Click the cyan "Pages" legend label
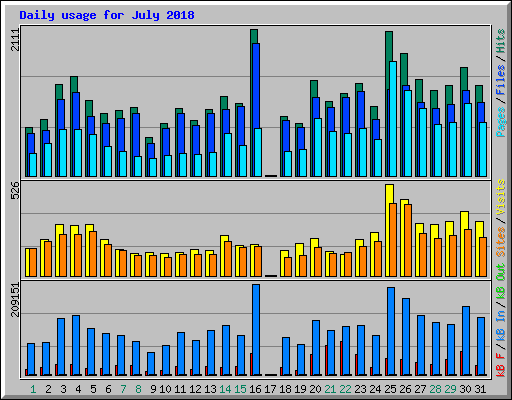The height and width of the screenshot is (400, 512). point(501,122)
